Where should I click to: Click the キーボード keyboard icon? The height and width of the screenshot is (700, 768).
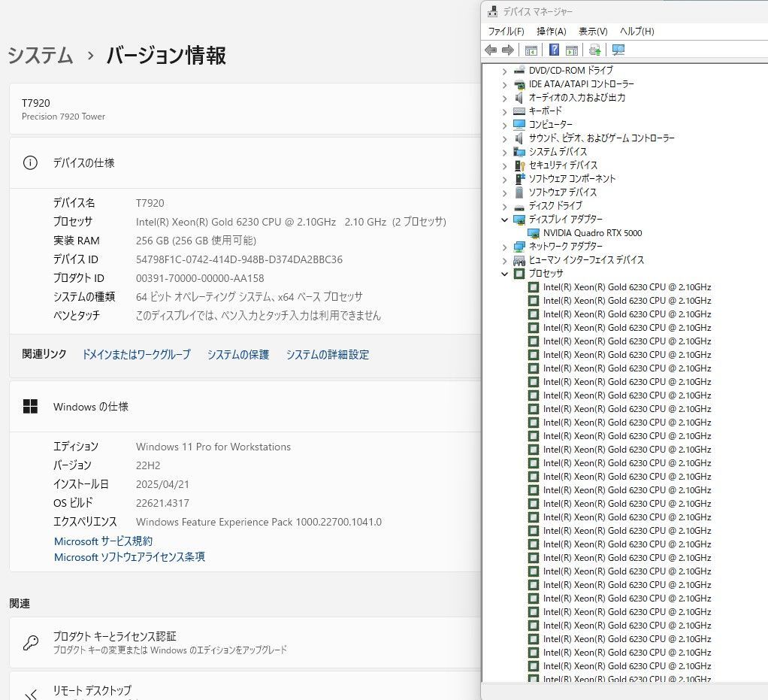pyautogui.click(x=519, y=111)
